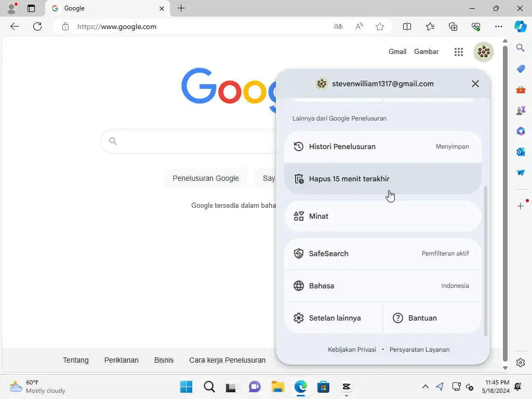Show hidden tray icons chevron
This screenshot has width=532, height=399.
coord(425,387)
